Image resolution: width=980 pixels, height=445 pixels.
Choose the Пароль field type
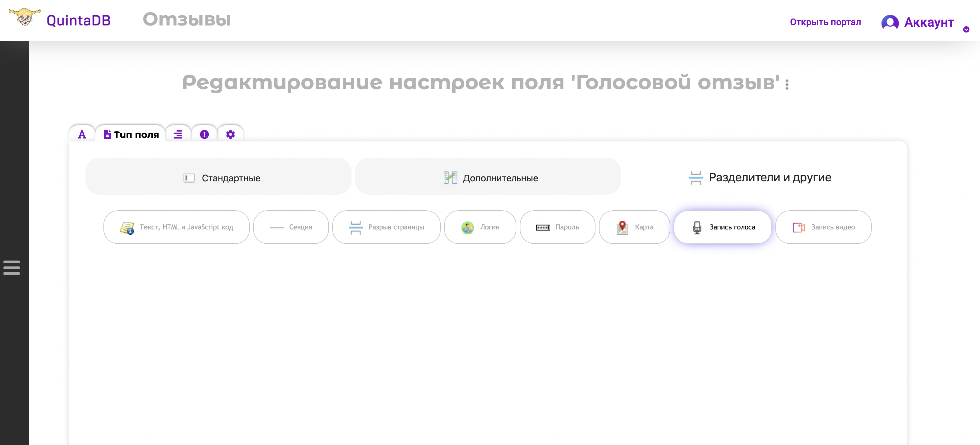(558, 227)
